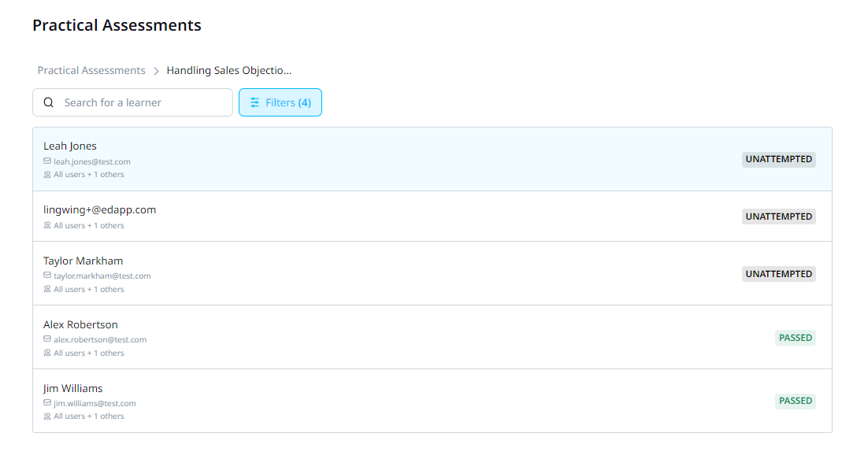Click "All users + 1 others" under Jim Williams

(x=88, y=416)
